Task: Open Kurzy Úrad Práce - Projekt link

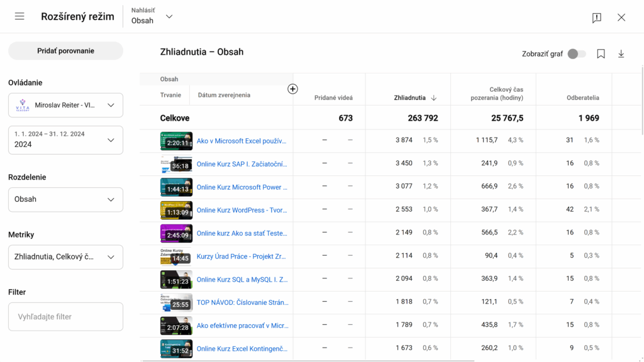Action: pos(241,256)
